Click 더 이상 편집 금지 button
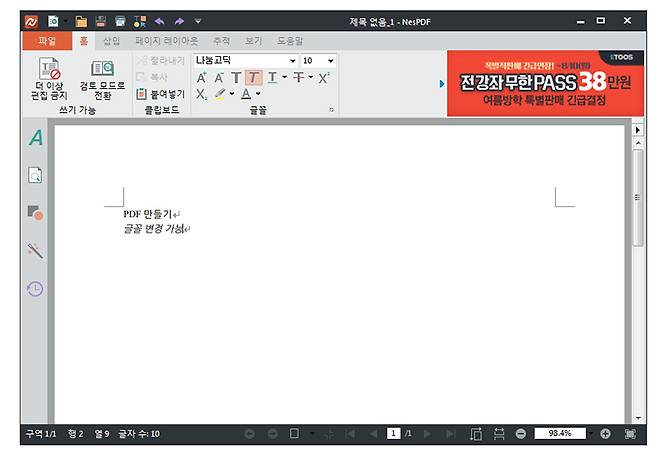658x457 pixels. (x=49, y=78)
